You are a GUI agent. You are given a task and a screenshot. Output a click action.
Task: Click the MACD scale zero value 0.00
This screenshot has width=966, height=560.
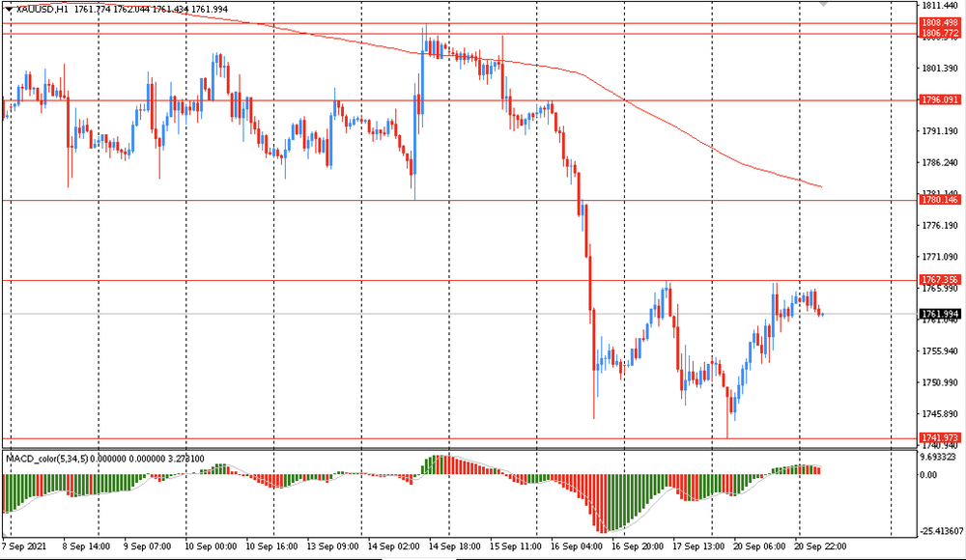click(928, 475)
